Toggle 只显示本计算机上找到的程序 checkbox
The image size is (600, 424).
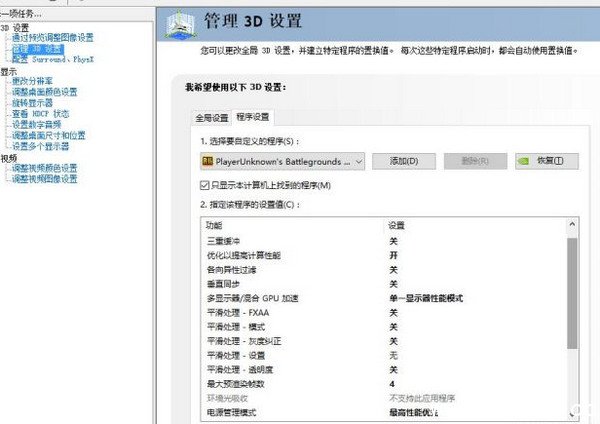204,185
